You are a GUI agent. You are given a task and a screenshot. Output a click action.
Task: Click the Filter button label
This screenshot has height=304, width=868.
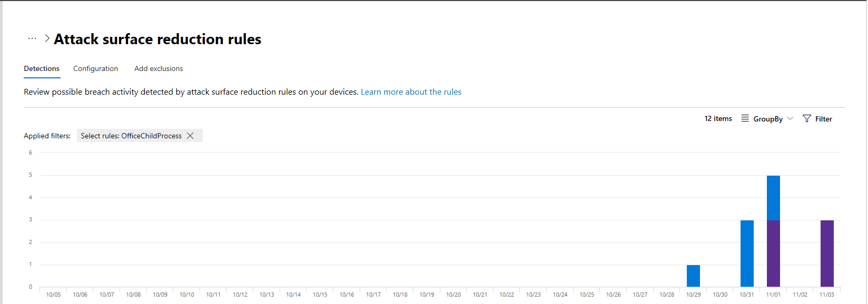click(x=823, y=119)
